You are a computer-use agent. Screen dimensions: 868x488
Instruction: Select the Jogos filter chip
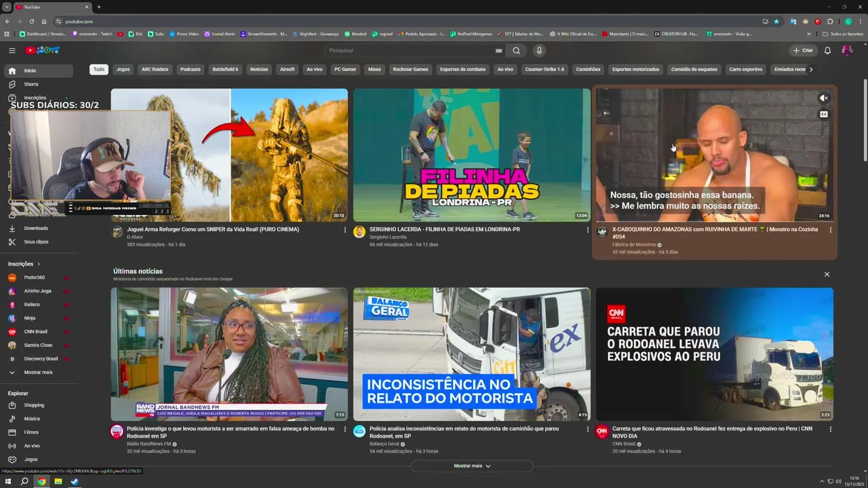(123, 69)
